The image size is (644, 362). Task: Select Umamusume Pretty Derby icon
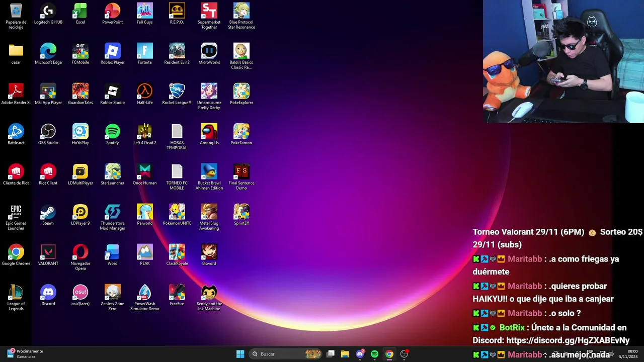[209, 97]
